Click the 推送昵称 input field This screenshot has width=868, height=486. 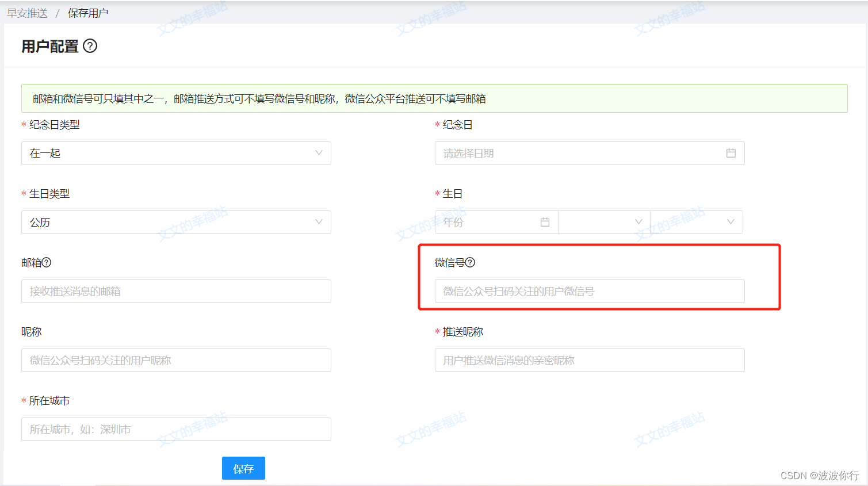590,360
